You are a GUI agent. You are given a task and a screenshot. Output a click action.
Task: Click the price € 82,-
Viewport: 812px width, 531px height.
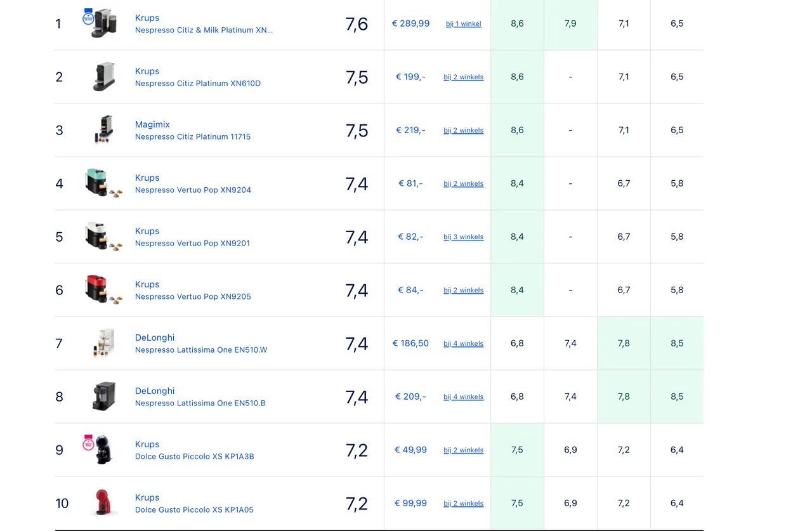point(410,237)
